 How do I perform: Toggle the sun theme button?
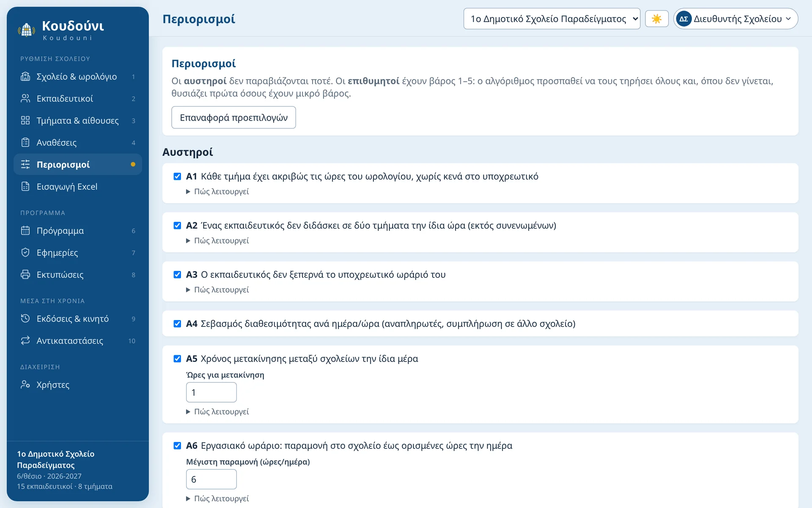tap(656, 19)
